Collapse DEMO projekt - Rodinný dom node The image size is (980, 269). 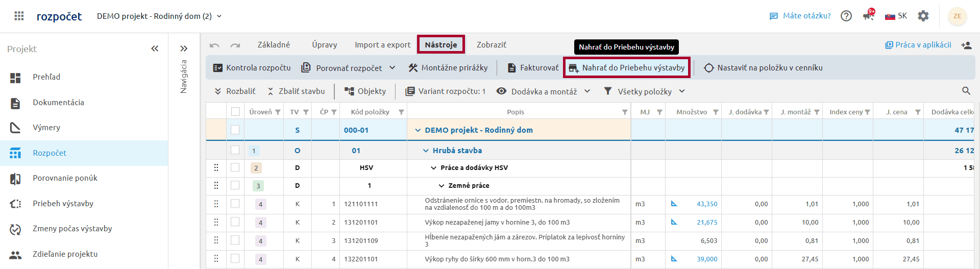[x=418, y=130]
